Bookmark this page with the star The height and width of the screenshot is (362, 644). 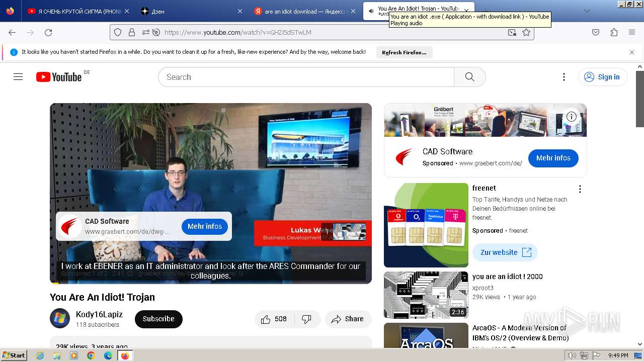coord(526,32)
